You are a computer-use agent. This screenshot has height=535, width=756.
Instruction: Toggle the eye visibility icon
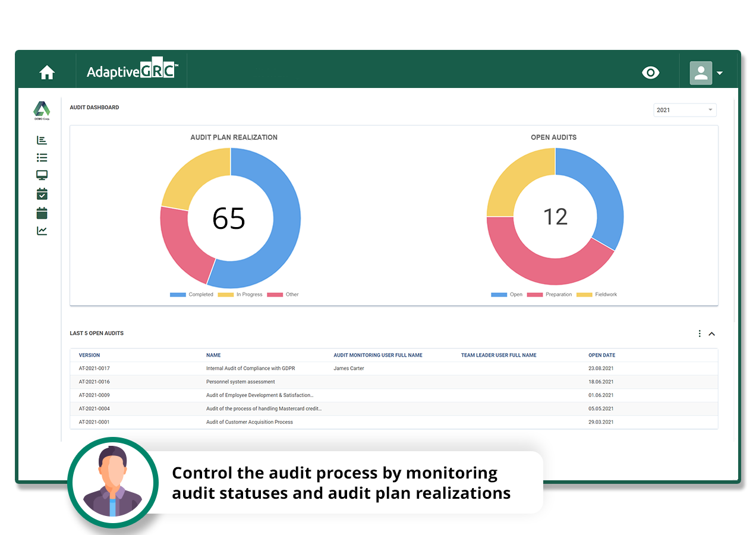651,73
